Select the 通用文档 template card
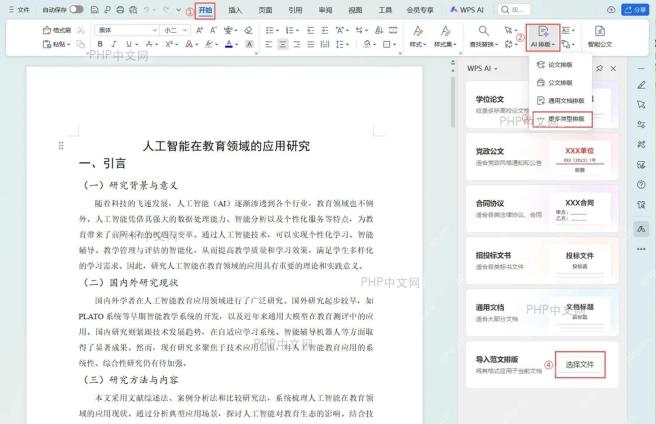 pos(542,313)
